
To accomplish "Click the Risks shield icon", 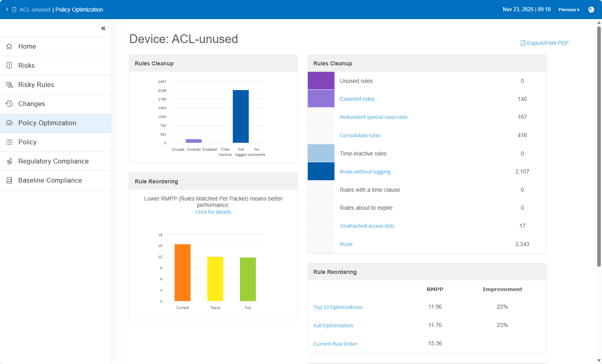I will point(9,65).
